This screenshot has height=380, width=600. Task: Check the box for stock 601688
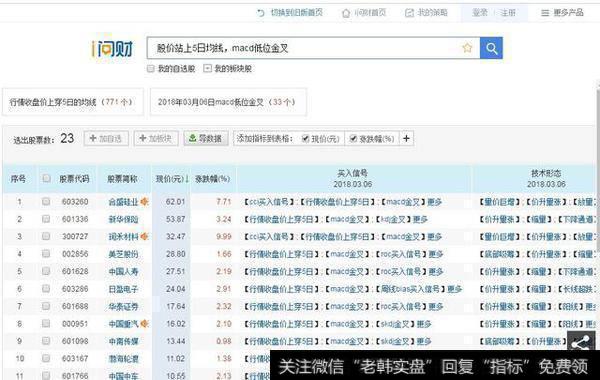[x=46, y=306]
